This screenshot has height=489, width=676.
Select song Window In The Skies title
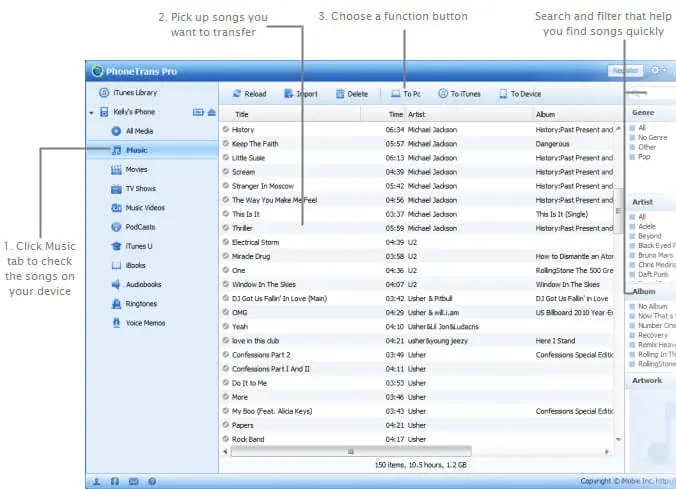point(264,285)
